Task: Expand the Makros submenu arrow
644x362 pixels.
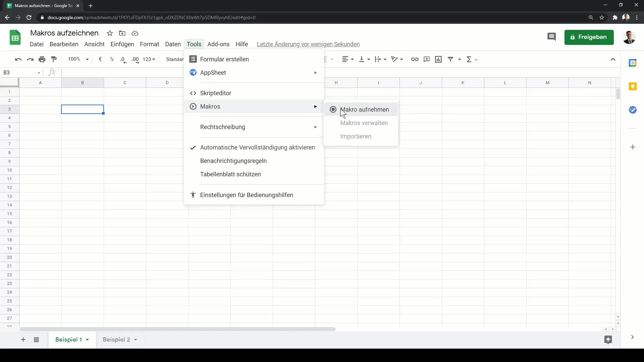Action: (x=316, y=107)
